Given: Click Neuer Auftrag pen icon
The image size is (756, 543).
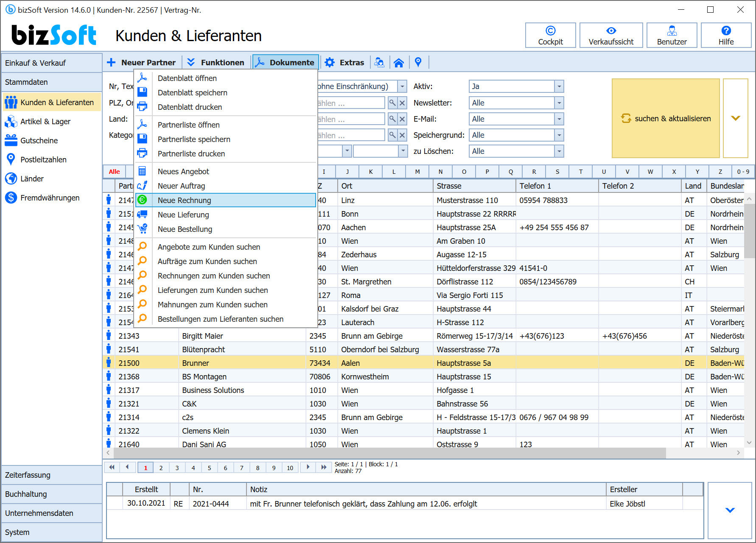Looking at the screenshot, I should click(143, 186).
